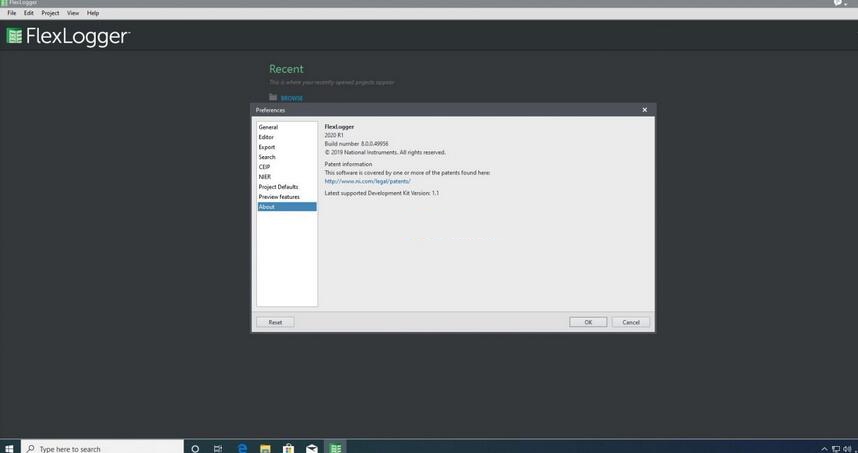The width and height of the screenshot is (858, 453).
Task: Click the folder icon beside Browse
Action: (273, 97)
